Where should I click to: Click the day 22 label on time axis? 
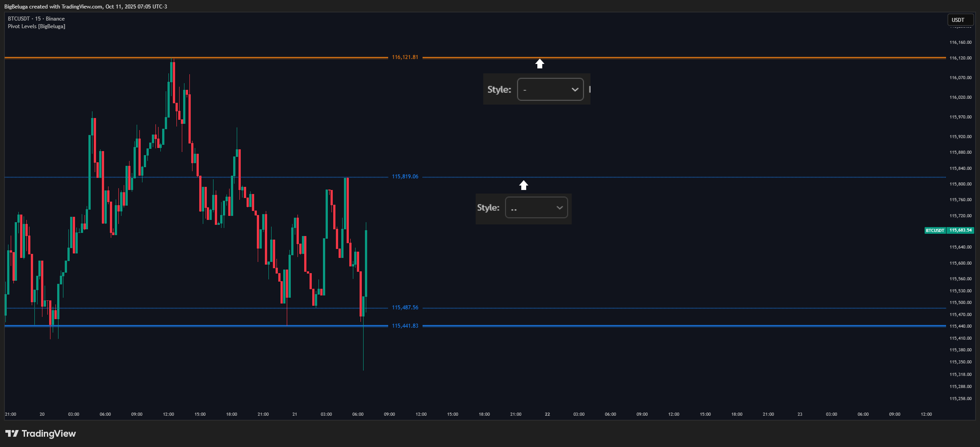(x=547, y=414)
